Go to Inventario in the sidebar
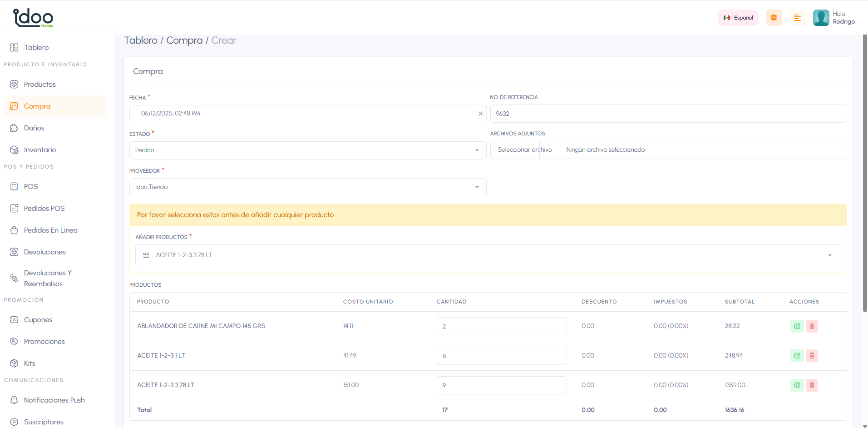 (39, 150)
